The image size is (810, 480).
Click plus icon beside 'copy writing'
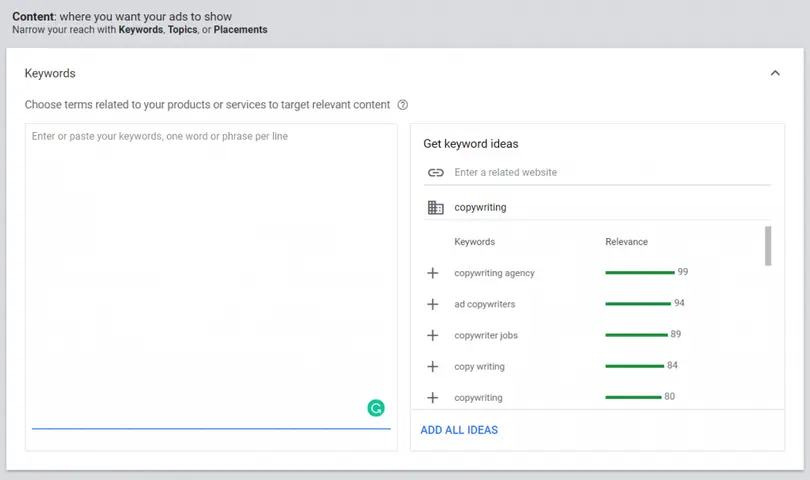click(x=433, y=366)
